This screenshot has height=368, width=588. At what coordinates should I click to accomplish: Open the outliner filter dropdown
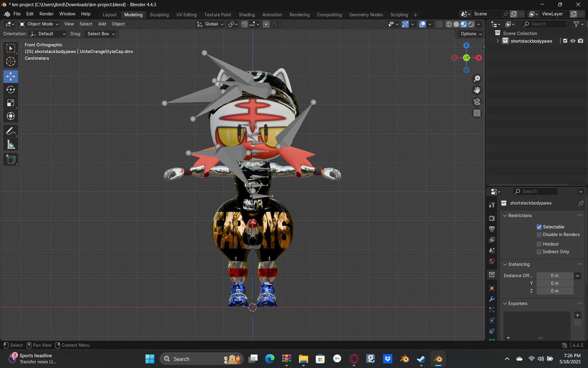[578, 24]
